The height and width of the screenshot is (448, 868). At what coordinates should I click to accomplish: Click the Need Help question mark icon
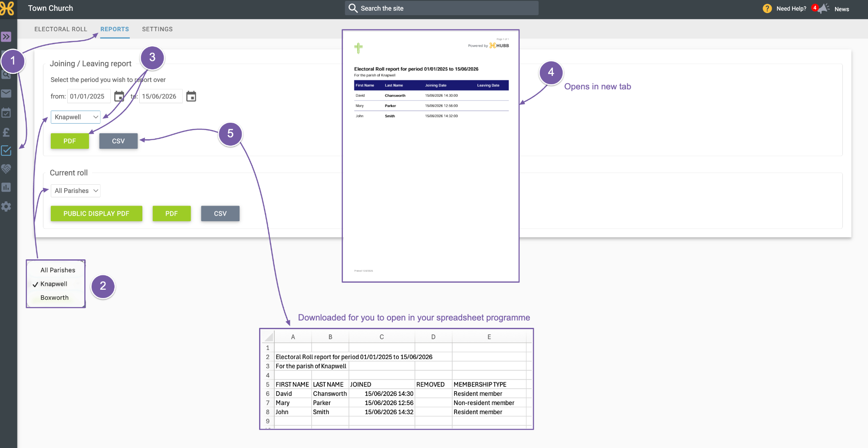767,9
